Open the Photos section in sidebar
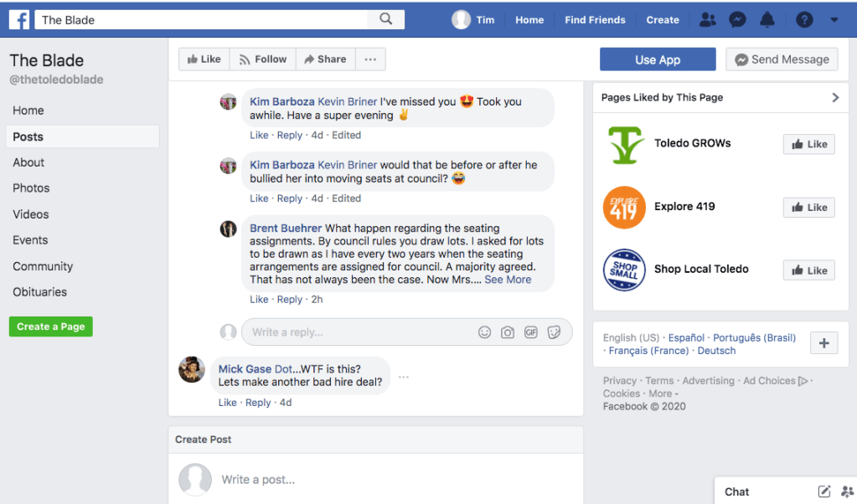 [31, 188]
